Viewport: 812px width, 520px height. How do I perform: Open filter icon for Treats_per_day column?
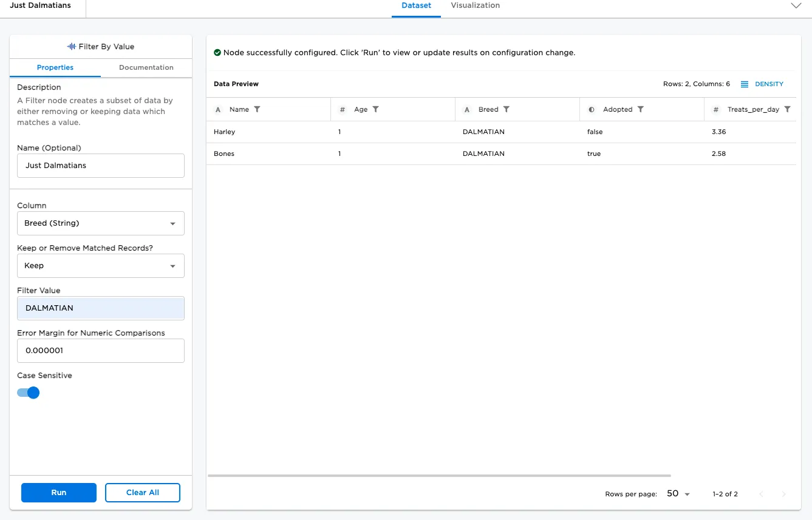pos(788,109)
